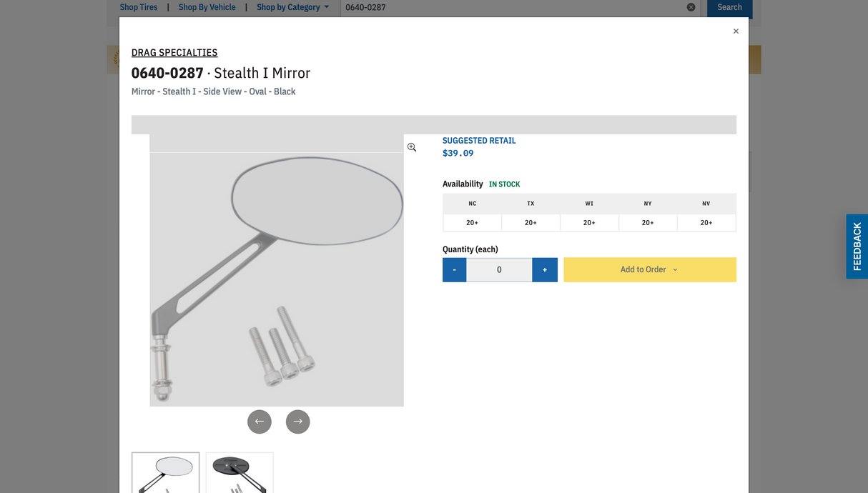Open Shop By Vehicle menu item
Image resolution: width=868 pixels, height=493 pixels.
tap(207, 7)
